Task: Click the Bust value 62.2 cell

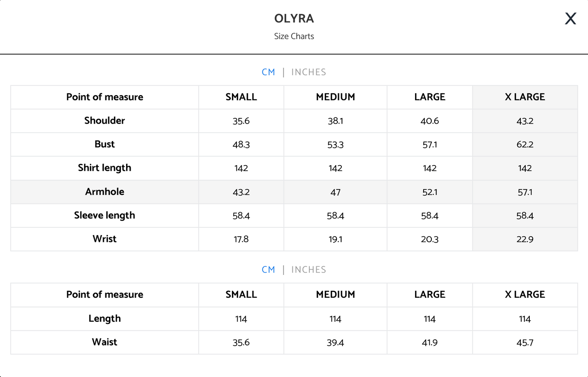Action: click(x=525, y=144)
